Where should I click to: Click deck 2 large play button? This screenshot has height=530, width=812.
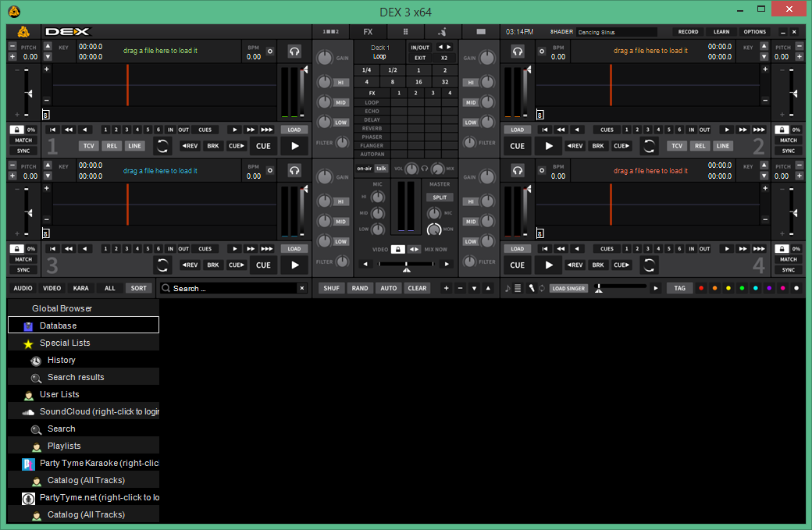tap(549, 146)
